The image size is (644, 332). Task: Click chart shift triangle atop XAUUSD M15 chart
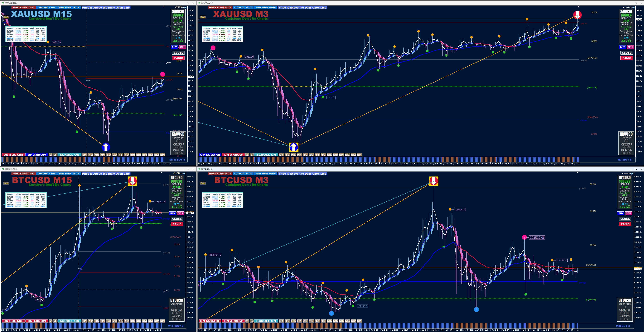point(164,6)
